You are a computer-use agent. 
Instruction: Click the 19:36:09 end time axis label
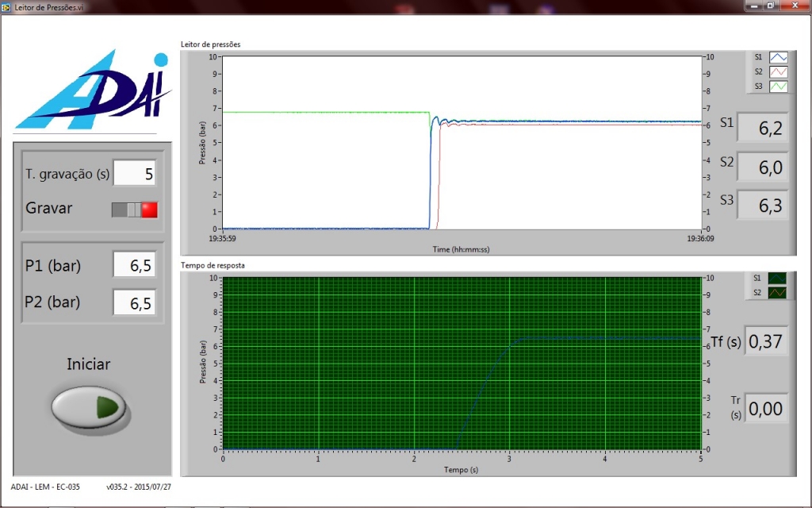[702, 237]
